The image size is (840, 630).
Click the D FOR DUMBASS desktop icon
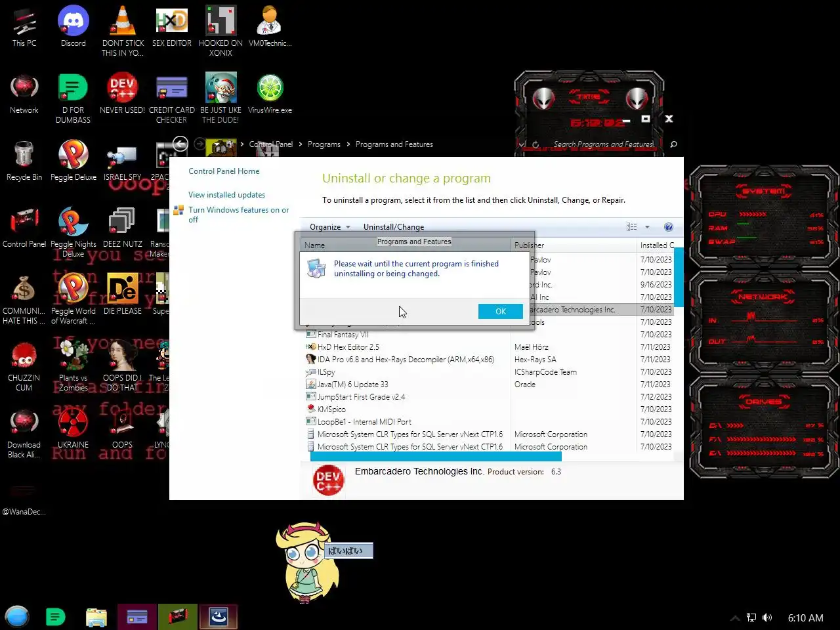73,98
